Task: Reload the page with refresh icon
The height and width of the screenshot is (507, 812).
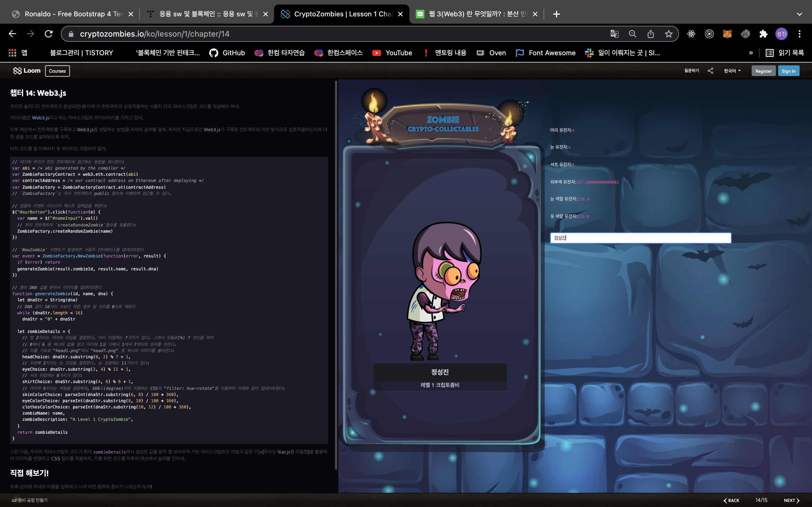Action: (x=49, y=34)
